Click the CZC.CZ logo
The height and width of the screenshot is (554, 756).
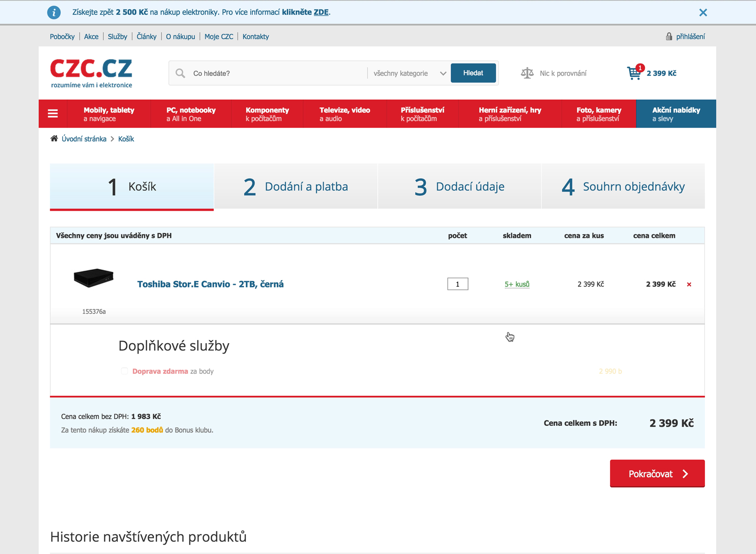[91, 73]
